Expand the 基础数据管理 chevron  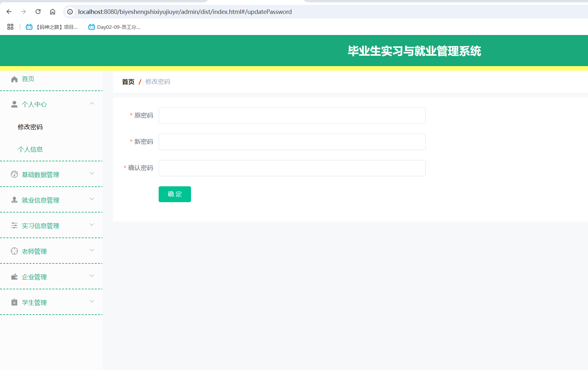tap(92, 174)
